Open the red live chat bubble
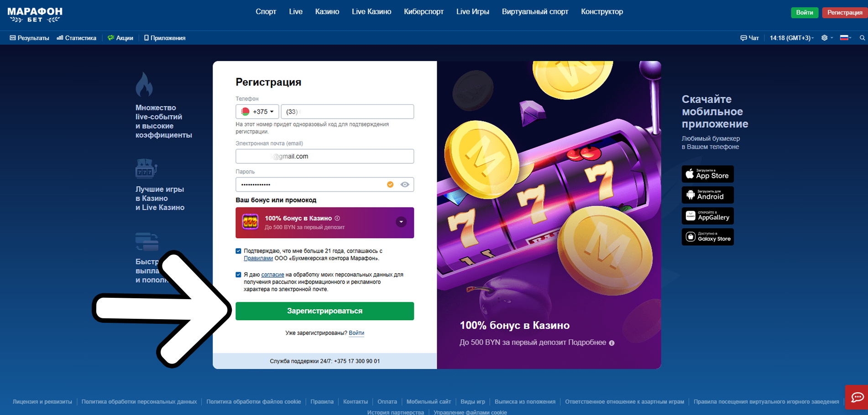The height and width of the screenshot is (415, 868). coord(857,397)
